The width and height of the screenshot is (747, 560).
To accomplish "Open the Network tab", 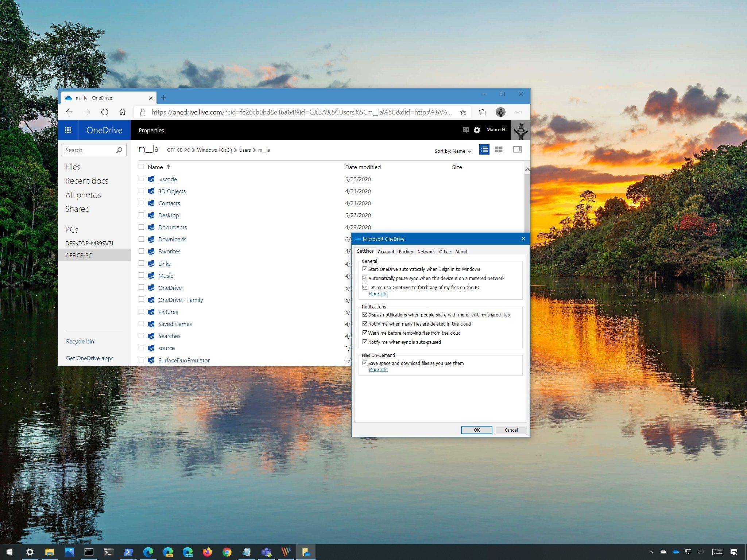I will click(x=426, y=252).
